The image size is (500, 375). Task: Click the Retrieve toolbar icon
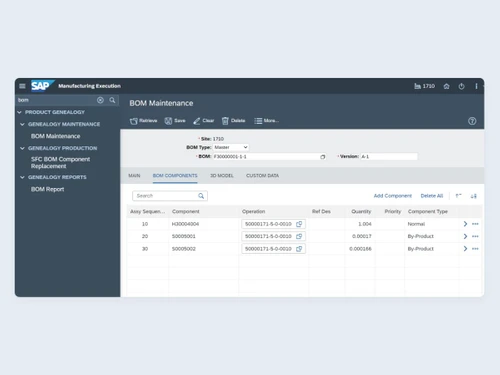[x=134, y=121]
